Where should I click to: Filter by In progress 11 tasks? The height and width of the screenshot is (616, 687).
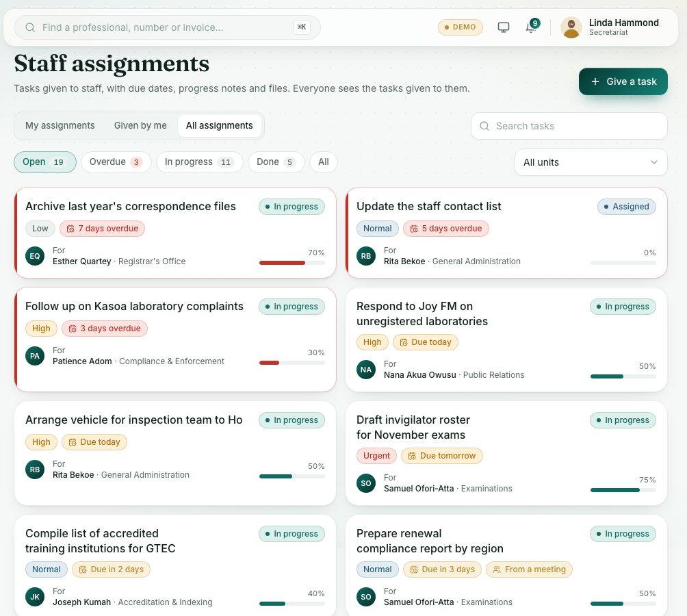click(199, 162)
